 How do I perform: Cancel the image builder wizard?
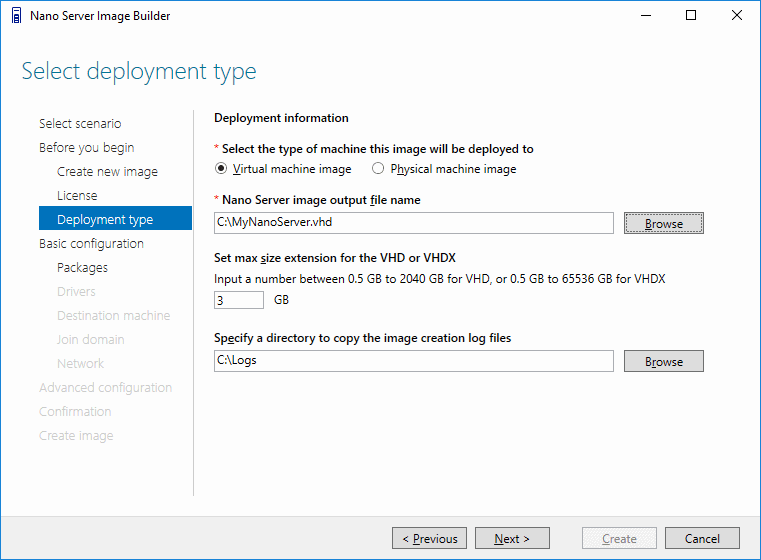coord(702,538)
